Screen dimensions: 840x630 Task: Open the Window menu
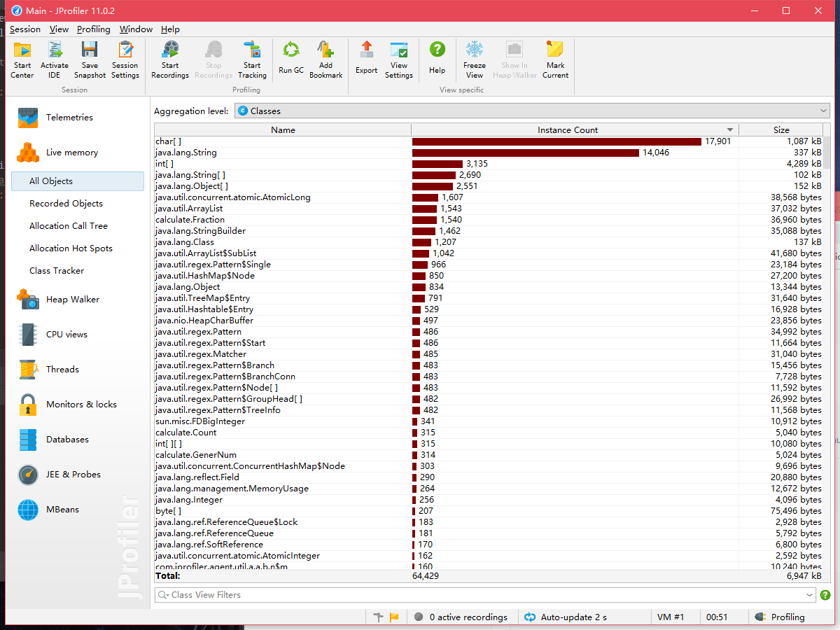[x=136, y=29]
